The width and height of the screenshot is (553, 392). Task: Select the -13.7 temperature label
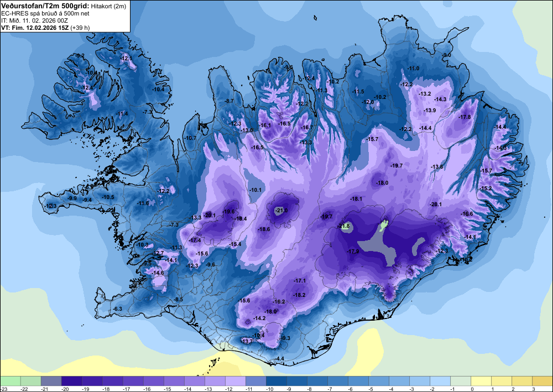pos(247,341)
